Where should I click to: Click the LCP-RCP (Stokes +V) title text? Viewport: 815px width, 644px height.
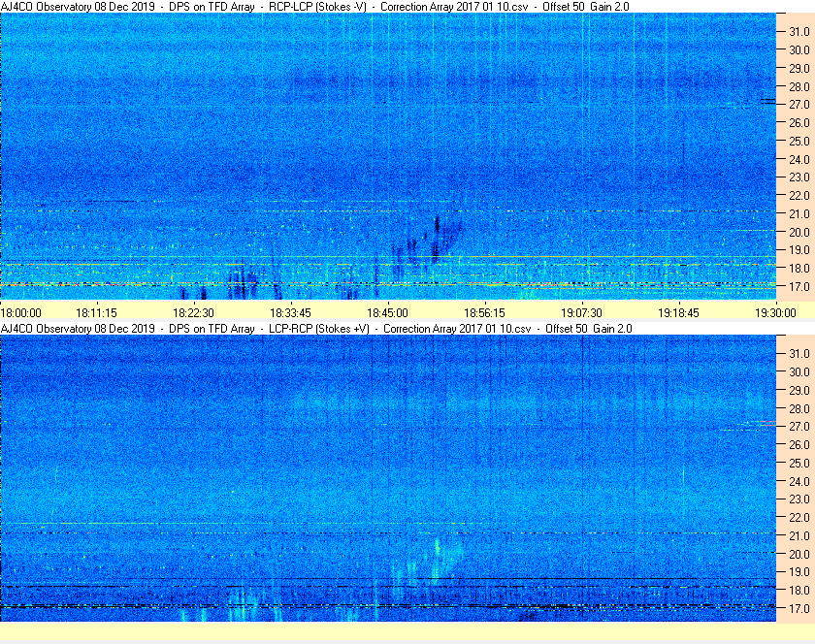coord(319,329)
